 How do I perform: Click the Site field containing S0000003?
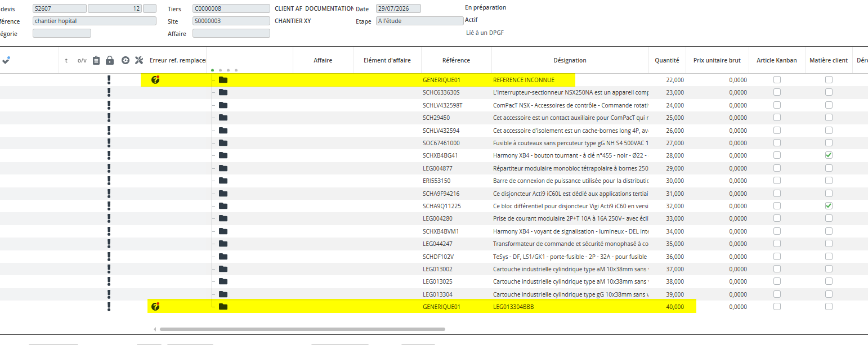[x=231, y=21]
